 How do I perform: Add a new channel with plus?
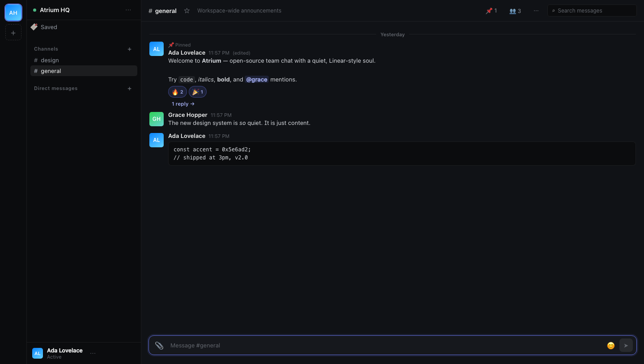coord(130,49)
